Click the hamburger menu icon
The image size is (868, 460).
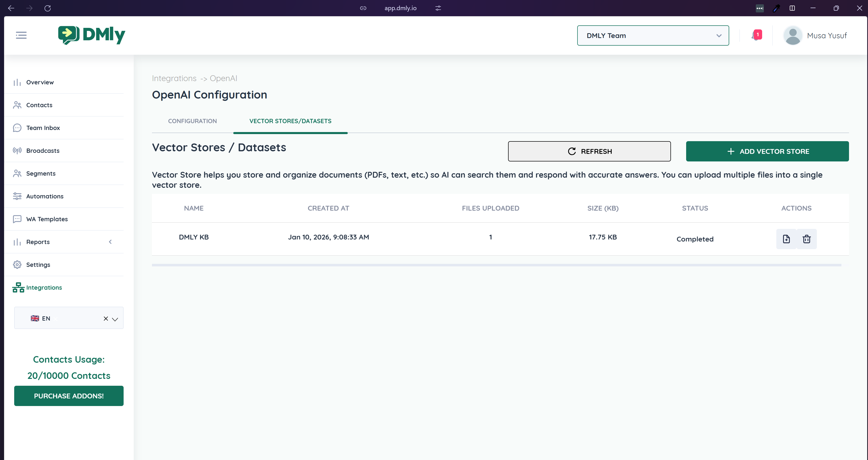pos(21,35)
